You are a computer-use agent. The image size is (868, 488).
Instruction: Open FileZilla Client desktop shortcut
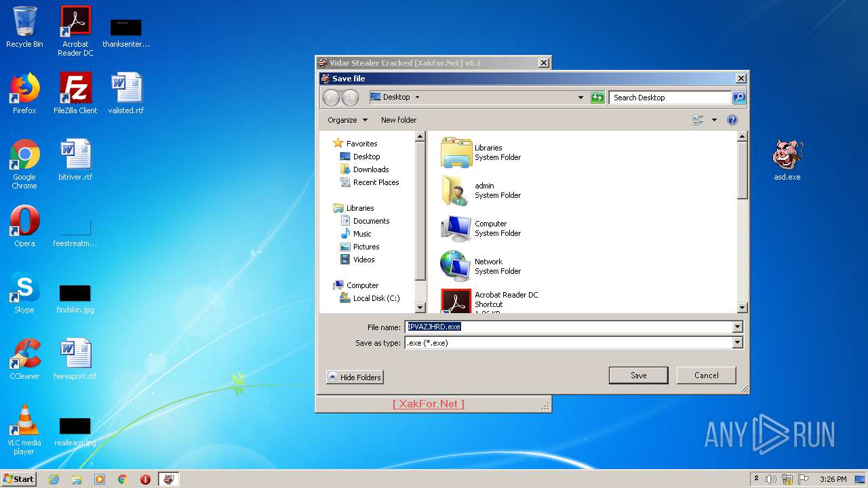[x=75, y=94]
